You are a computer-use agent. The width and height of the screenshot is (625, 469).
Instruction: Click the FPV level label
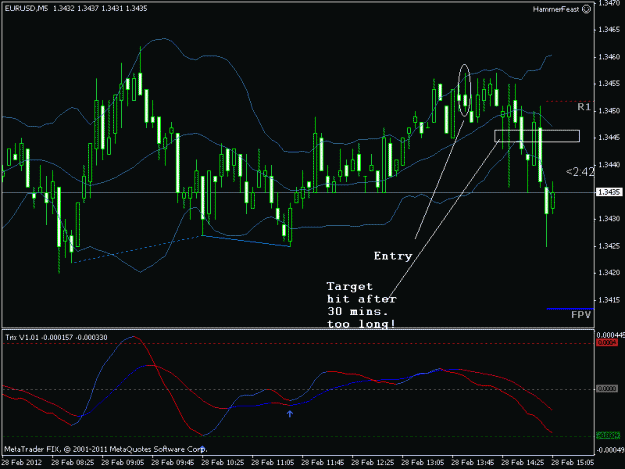[x=581, y=315]
